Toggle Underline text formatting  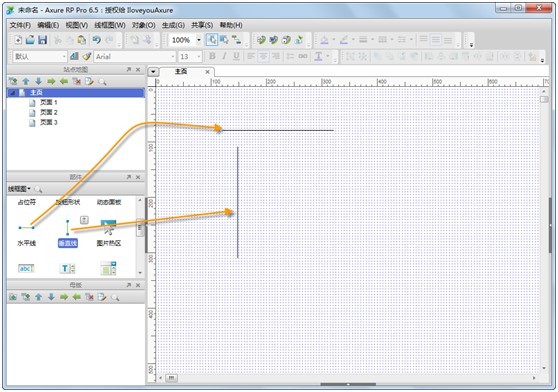[236, 56]
